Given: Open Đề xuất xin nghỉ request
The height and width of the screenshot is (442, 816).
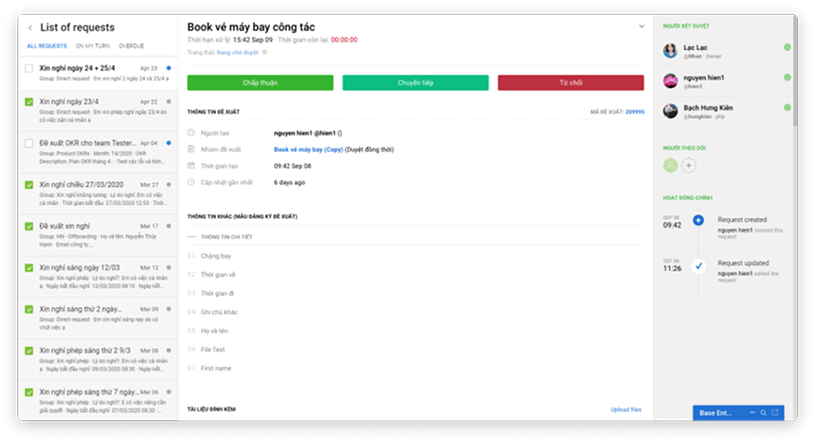Looking at the screenshot, I should pos(99,235).
